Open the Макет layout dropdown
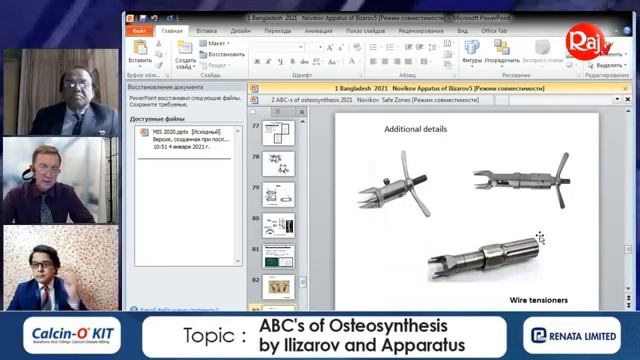The width and height of the screenshot is (640, 360). point(215,43)
